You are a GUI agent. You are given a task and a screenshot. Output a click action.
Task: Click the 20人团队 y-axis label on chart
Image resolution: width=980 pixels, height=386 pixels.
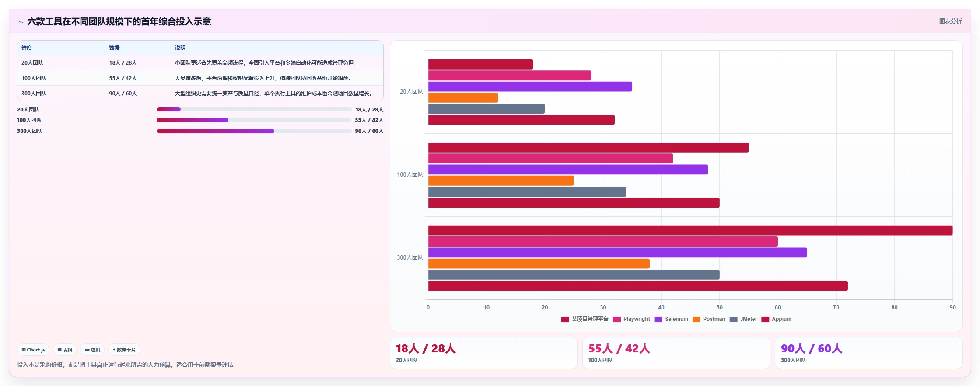click(411, 92)
